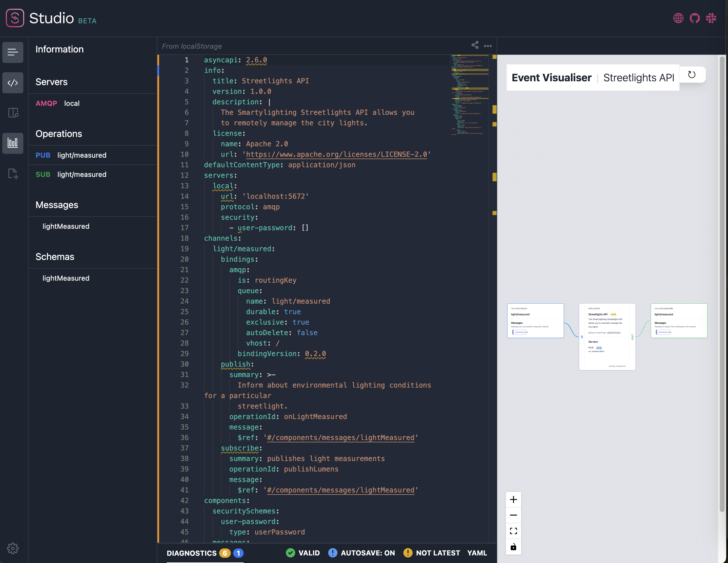Viewport: 728px width, 563px height.
Task: Open the Visualiser panel
Action: point(13,143)
